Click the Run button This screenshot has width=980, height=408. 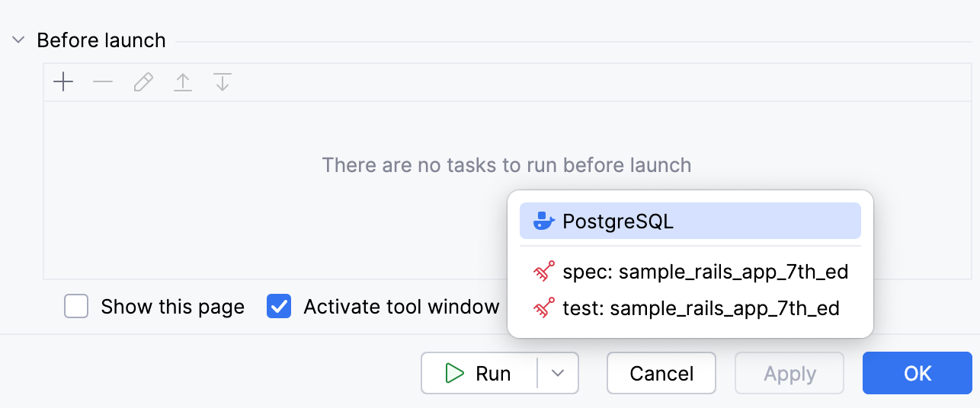(479, 373)
